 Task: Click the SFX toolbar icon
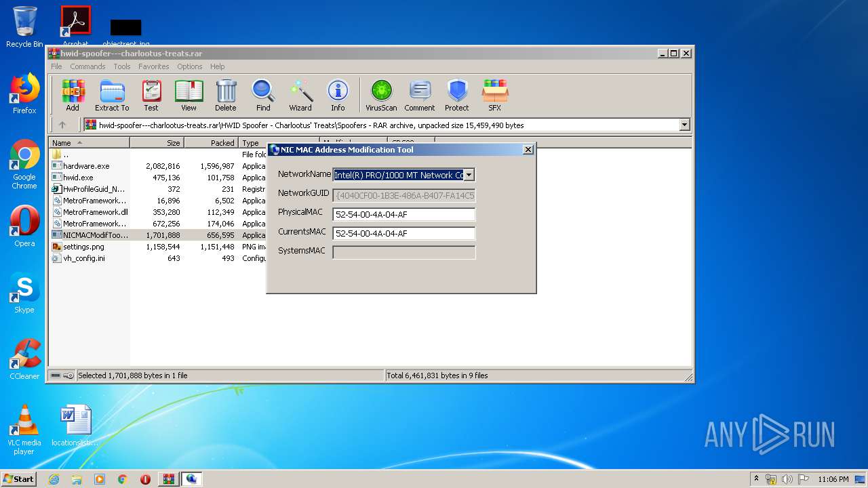coord(495,95)
